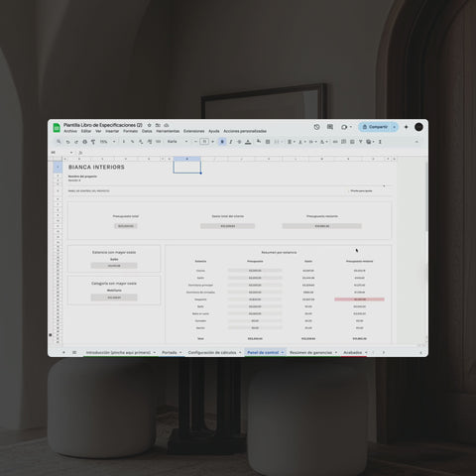The width and height of the screenshot is (476, 476).
Task: Activate the paint format tool
Action: click(x=93, y=142)
